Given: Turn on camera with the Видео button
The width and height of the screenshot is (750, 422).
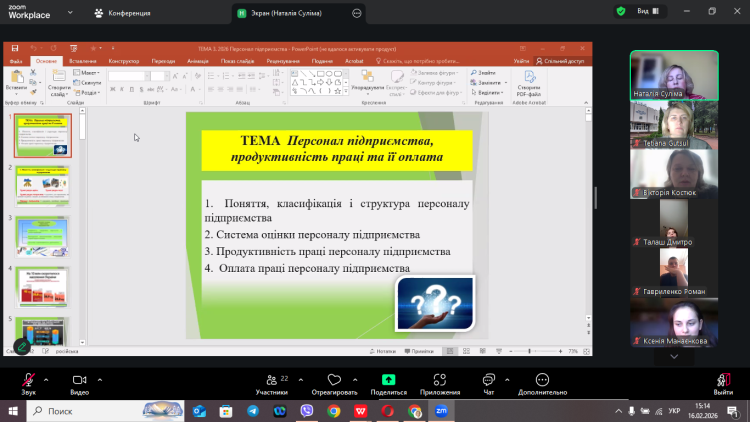Looking at the screenshot, I should coord(79,380).
